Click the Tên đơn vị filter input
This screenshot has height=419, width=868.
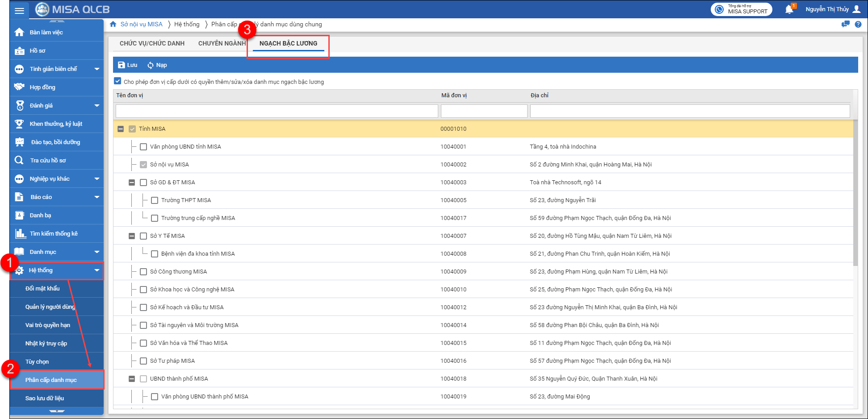click(x=277, y=111)
